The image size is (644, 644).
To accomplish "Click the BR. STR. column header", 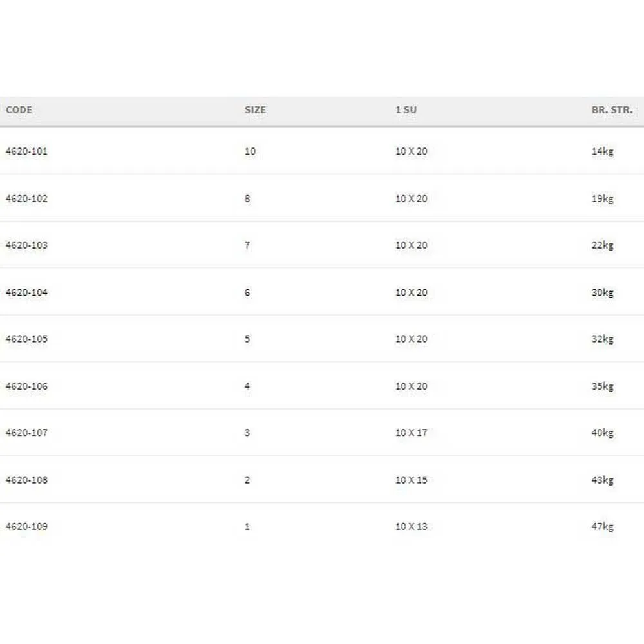I will [612, 110].
